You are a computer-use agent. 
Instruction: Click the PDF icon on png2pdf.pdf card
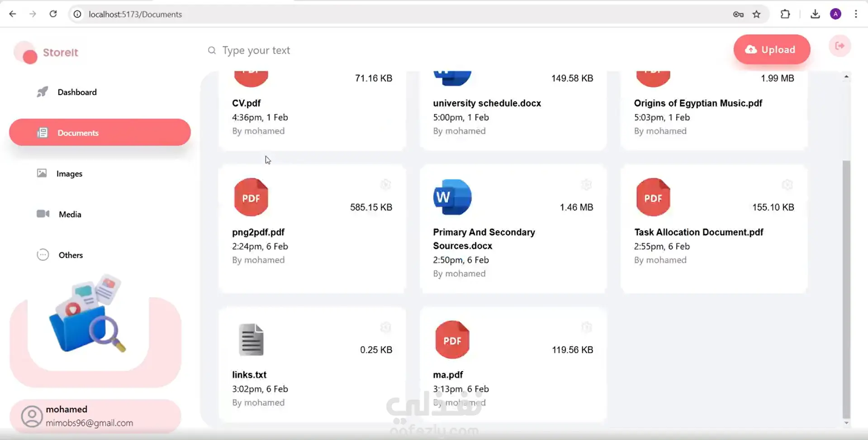click(x=251, y=197)
